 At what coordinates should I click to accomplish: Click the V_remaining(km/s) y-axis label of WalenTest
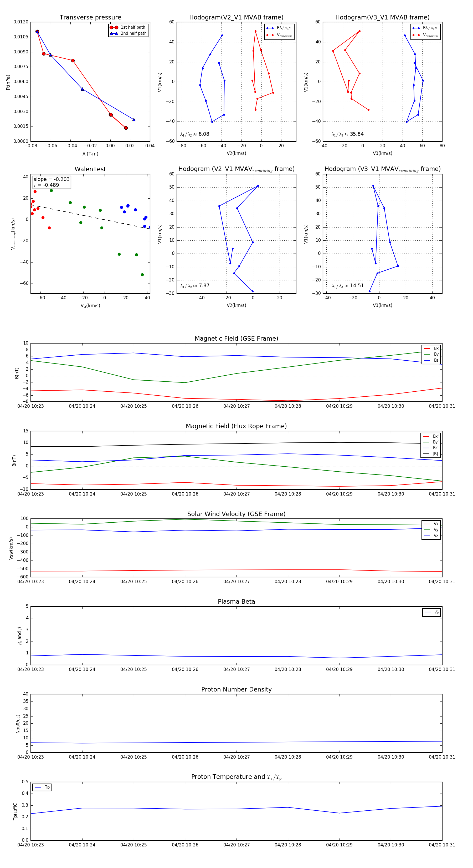click(x=13, y=234)
